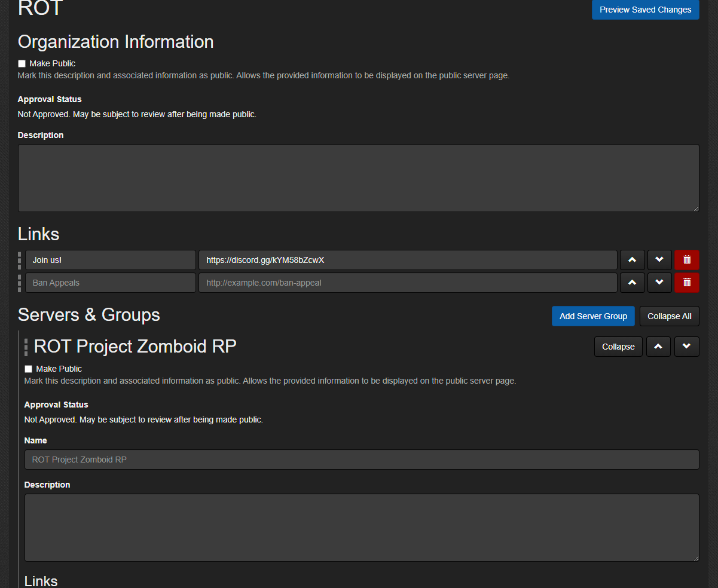Move ROT Project Zomboid RP group down
The height and width of the screenshot is (588, 718).
[x=686, y=347]
